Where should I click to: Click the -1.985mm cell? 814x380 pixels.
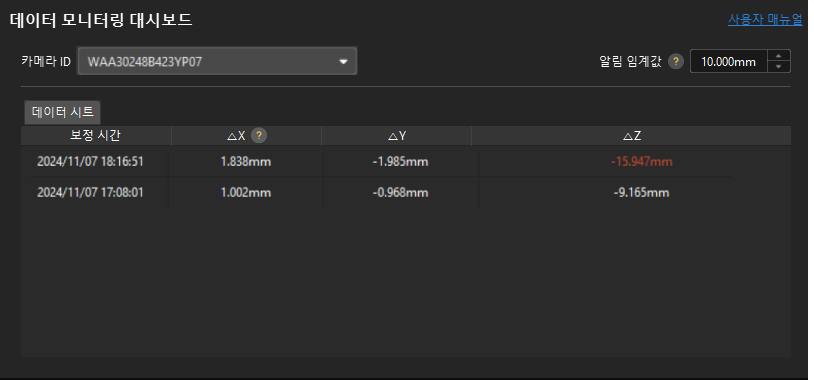400,161
